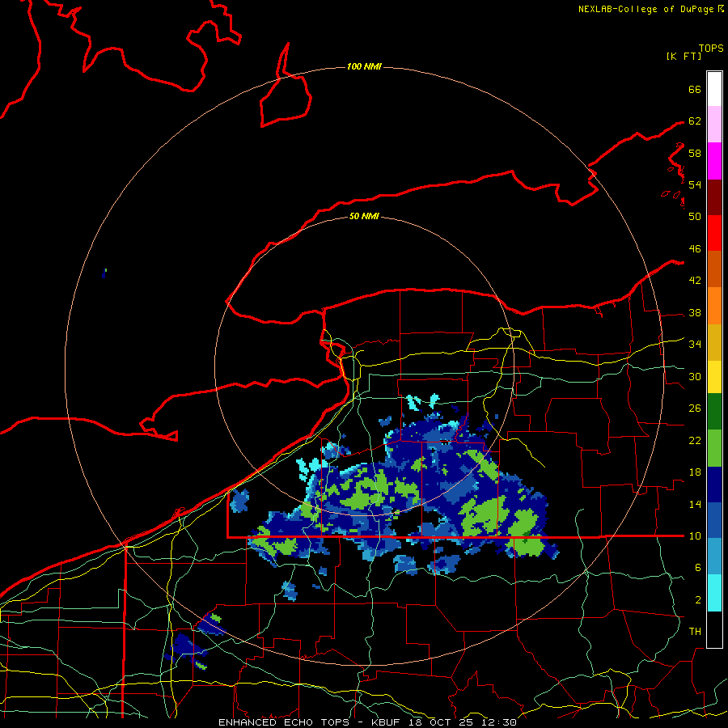Click the yellow swatch between 30 and 34
The height and width of the screenshot is (728, 728).
click(x=714, y=376)
